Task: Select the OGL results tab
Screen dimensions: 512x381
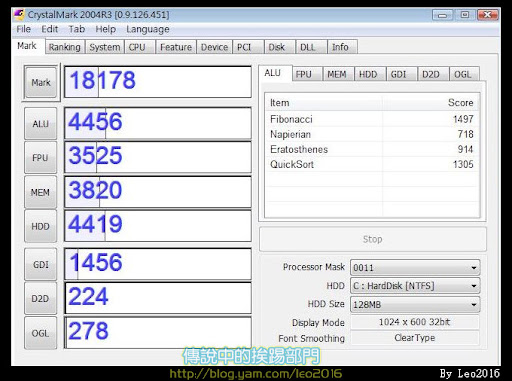Action: coord(463,74)
